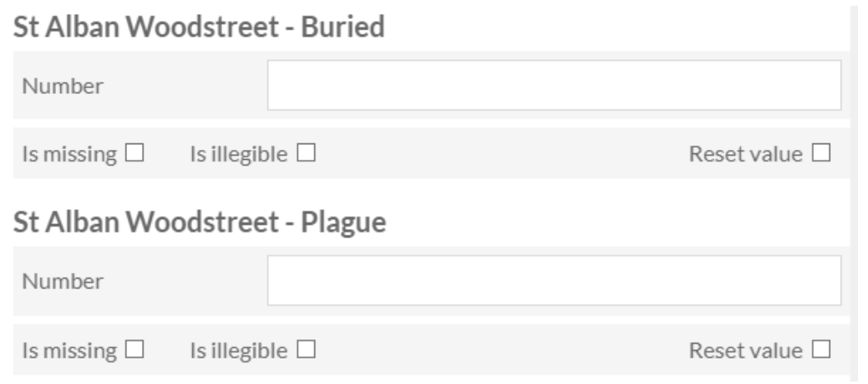
Task: Check 'Is illegible' for St Alban Woodstreet Buried
Action: 306,152
